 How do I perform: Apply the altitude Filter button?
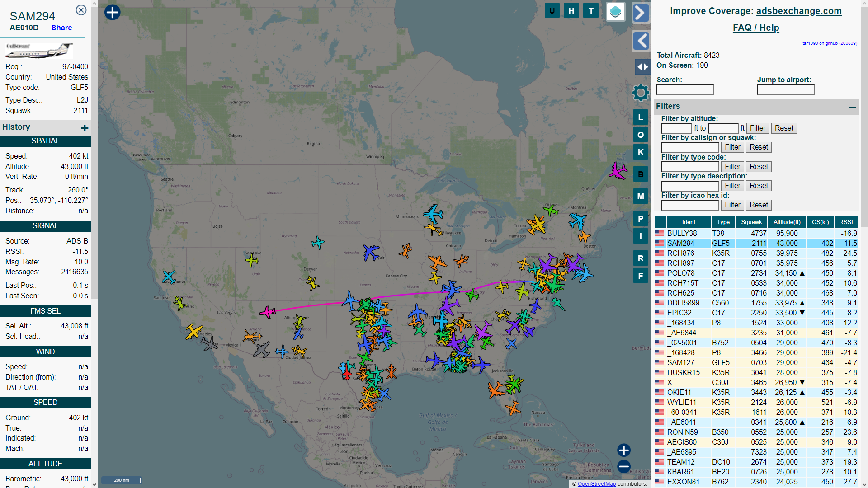(x=758, y=128)
